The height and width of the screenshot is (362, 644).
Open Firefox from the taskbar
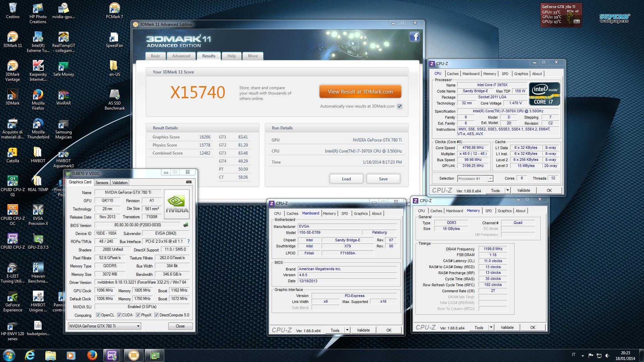(x=92, y=355)
